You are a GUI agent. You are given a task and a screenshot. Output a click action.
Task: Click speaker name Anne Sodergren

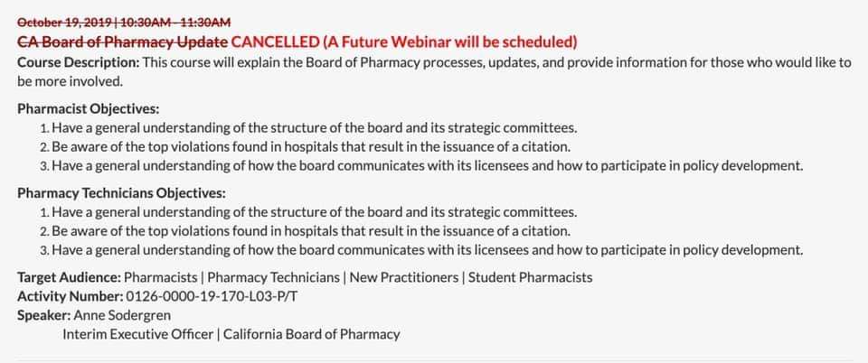(122, 315)
